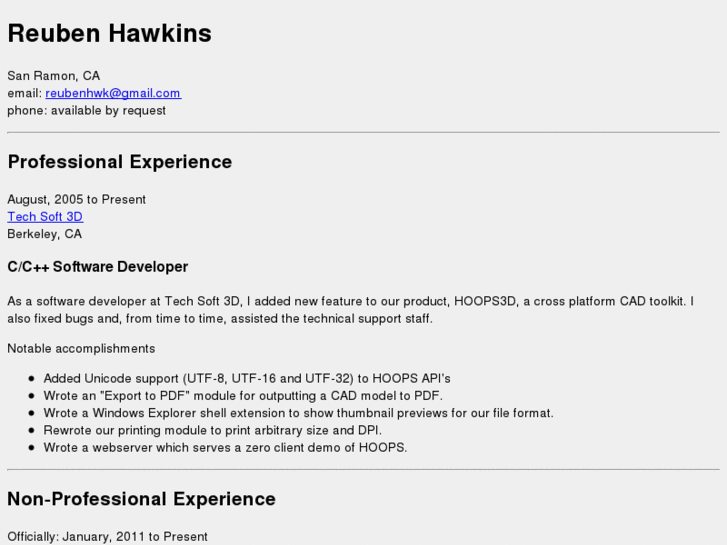
Task: Click the 'email:' label text
Action: (x=25, y=93)
